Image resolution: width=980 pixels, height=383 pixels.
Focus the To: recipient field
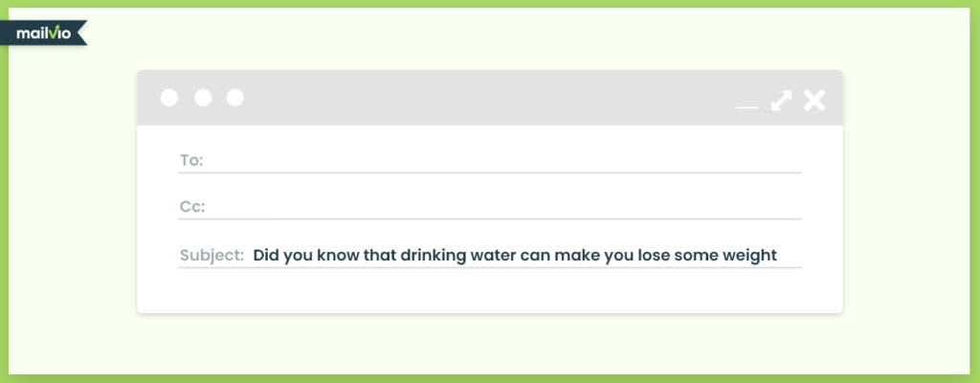click(489, 161)
